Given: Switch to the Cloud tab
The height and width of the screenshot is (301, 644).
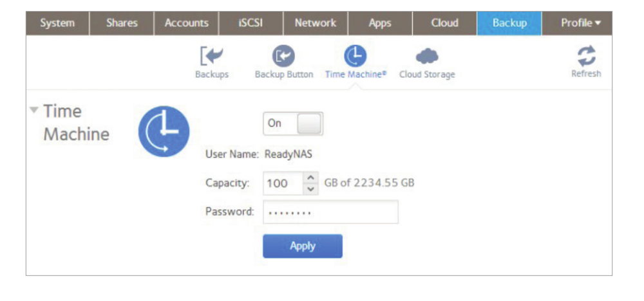Looking at the screenshot, I should click(x=444, y=23).
